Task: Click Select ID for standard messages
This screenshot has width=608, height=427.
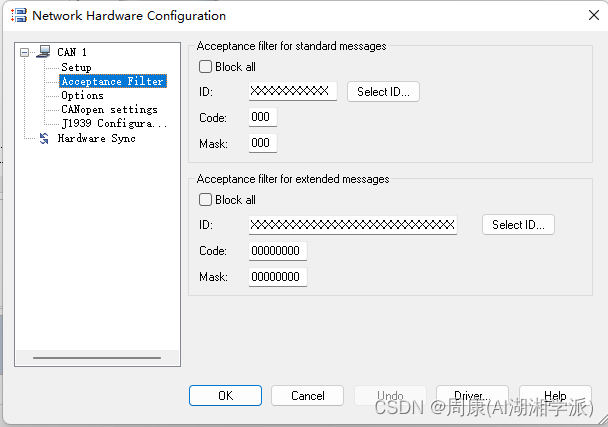Action: (384, 92)
